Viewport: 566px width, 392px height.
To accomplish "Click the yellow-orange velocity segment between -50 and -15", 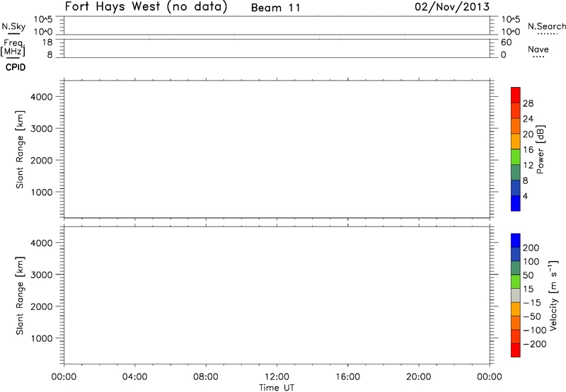I will click(516, 309).
